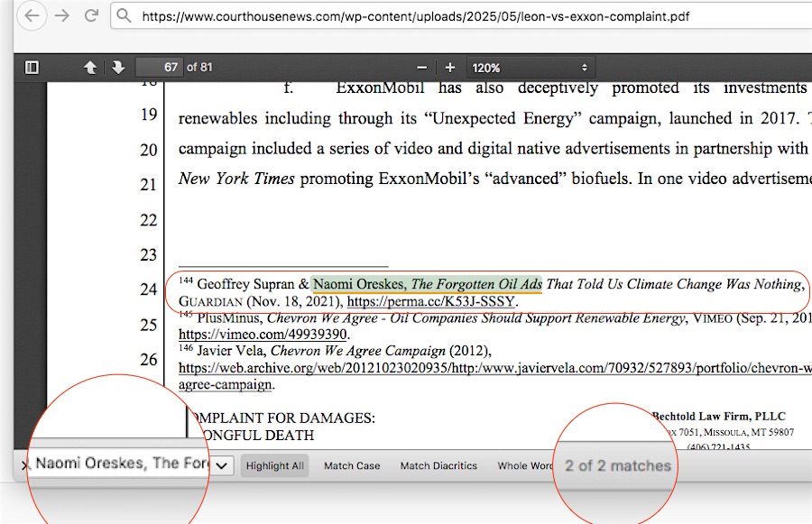Go to the next PDF page
812x524 pixels.
point(117,68)
